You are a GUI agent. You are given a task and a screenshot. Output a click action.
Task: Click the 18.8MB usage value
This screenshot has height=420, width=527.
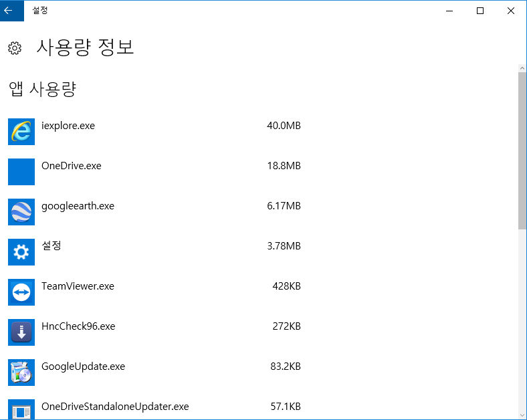point(284,166)
